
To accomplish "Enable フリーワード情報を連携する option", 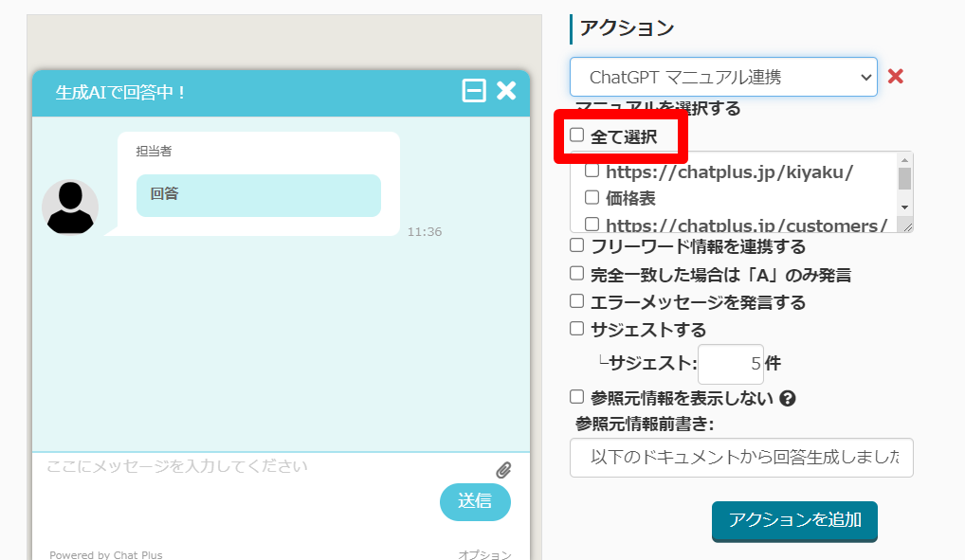I will (x=577, y=245).
